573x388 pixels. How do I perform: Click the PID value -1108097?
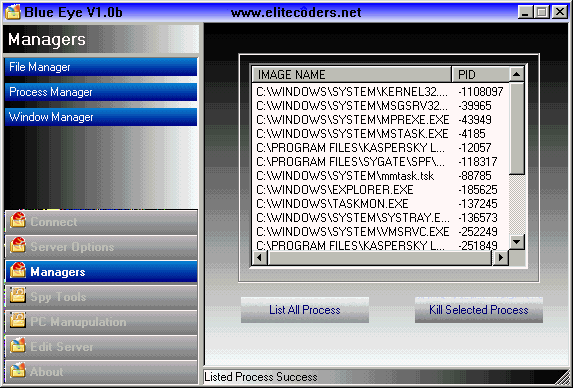[481, 91]
